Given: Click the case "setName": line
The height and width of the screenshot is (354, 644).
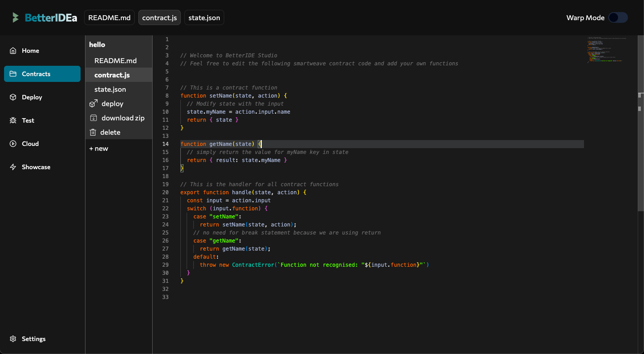Looking at the screenshot, I should click(x=217, y=217).
